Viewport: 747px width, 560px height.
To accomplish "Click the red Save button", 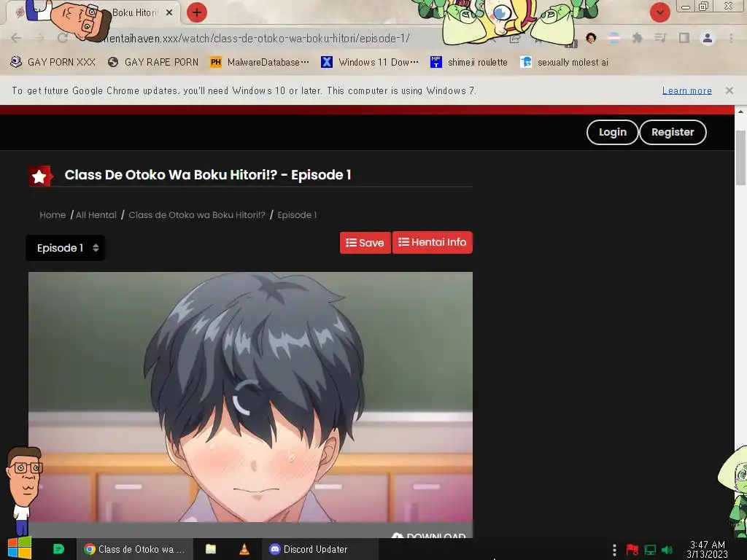I will pos(365,243).
